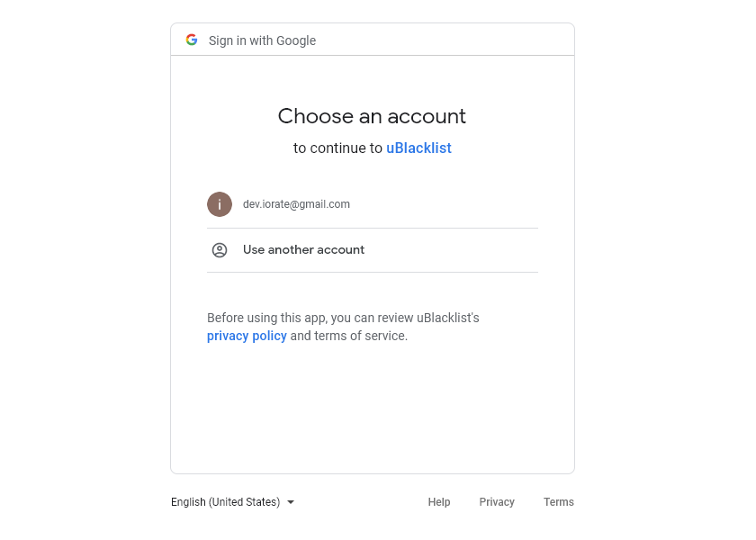Open English (United States) language selector

226,502
